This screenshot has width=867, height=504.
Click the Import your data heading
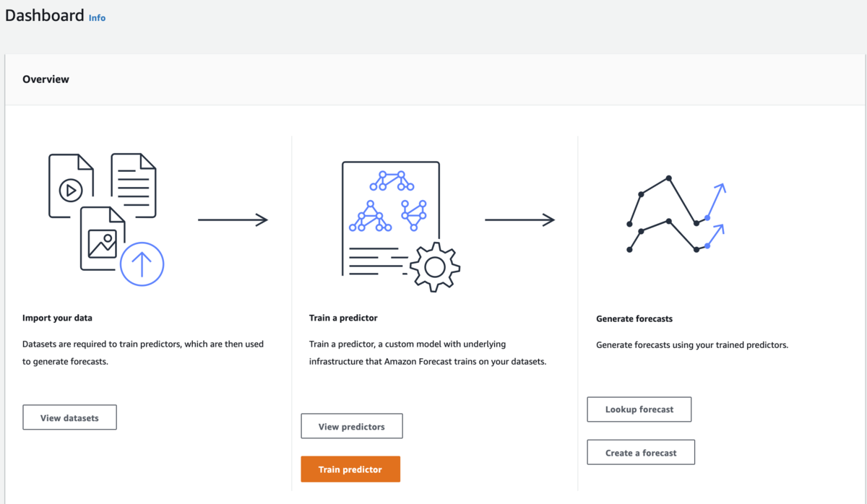click(x=57, y=318)
